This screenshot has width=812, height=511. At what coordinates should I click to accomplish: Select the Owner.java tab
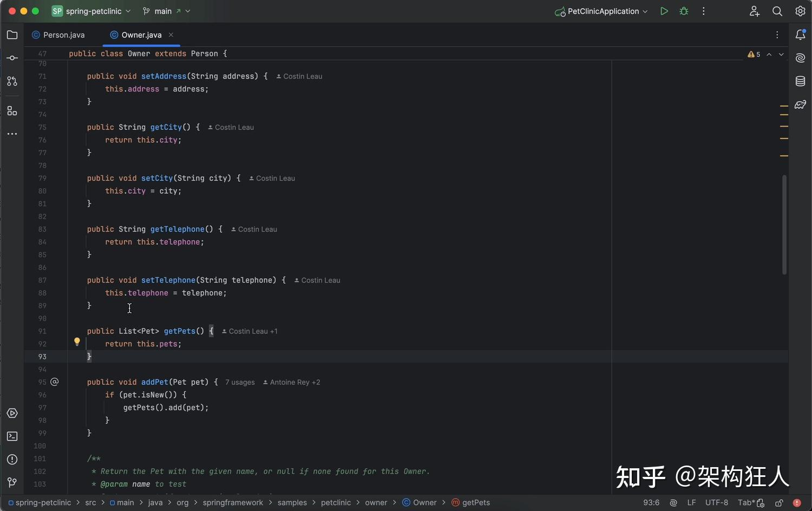[x=141, y=35]
